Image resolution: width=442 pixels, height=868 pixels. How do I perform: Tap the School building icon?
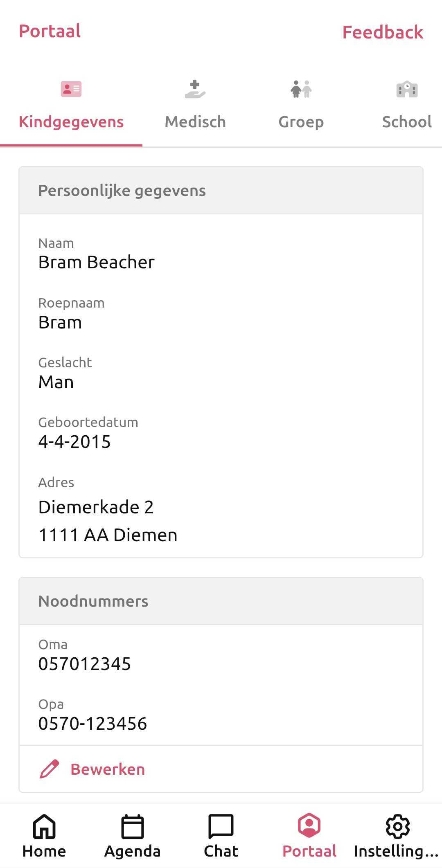(407, 89)
